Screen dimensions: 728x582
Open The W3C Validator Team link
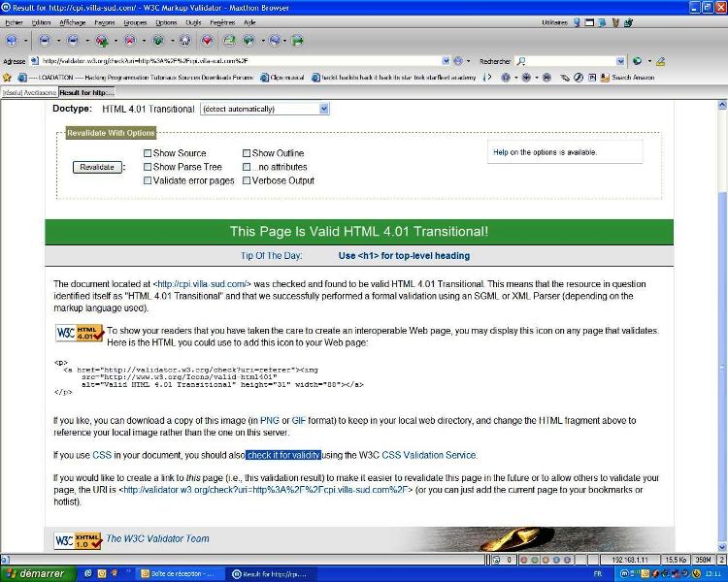click(x=158, y=539)
